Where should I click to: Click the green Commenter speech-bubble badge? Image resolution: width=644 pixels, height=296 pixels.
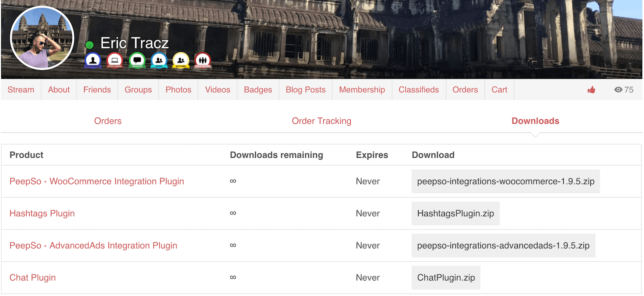137,60
